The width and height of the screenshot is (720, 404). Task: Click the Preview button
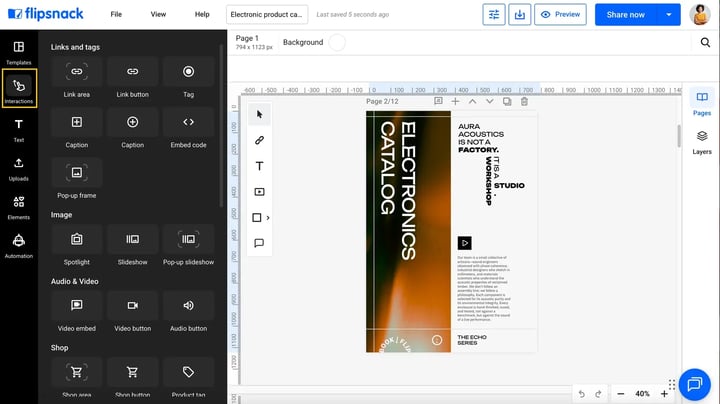560,14
